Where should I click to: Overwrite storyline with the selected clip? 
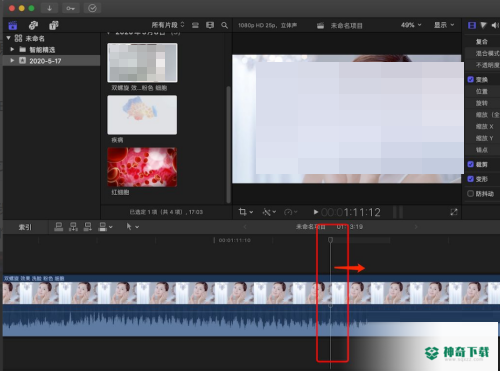click(x=103, y=227)
